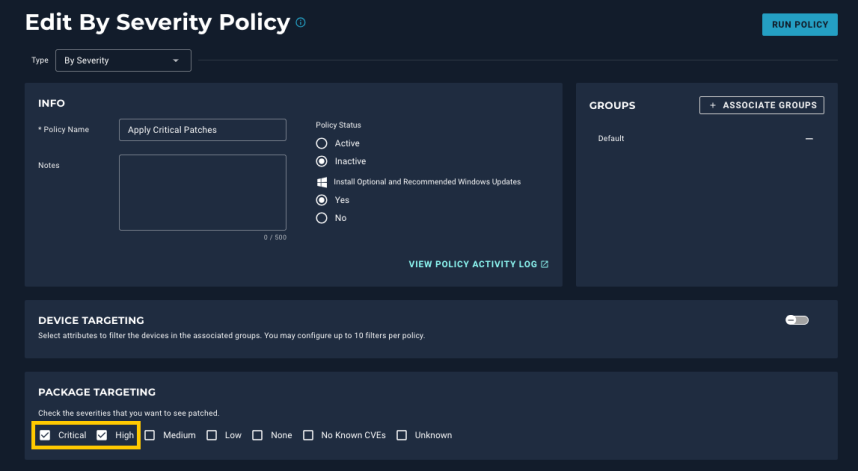This screenshot has height=471, width=858.
Task: Click the info icon beside the policy title
Action: tap(300, 22)
